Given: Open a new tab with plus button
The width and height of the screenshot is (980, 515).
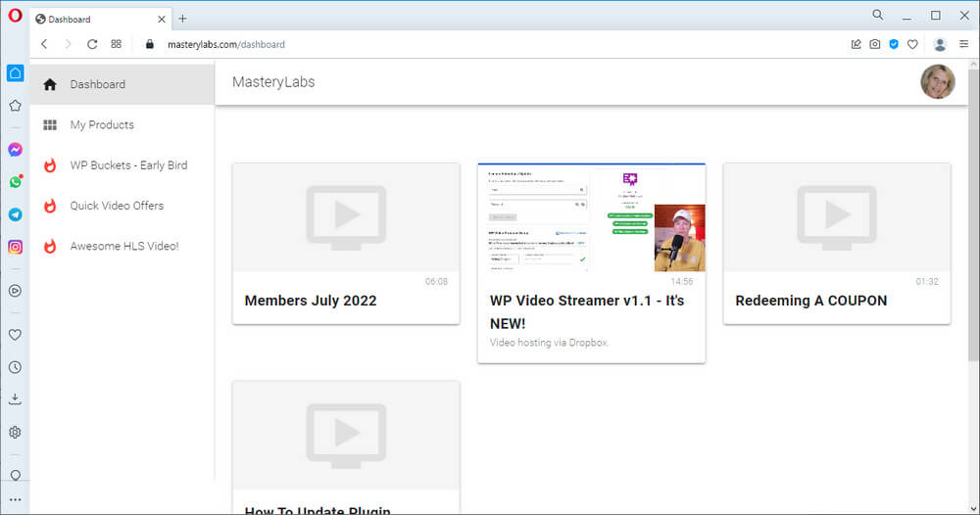Looking at the screenshot, I should point(182,19).
